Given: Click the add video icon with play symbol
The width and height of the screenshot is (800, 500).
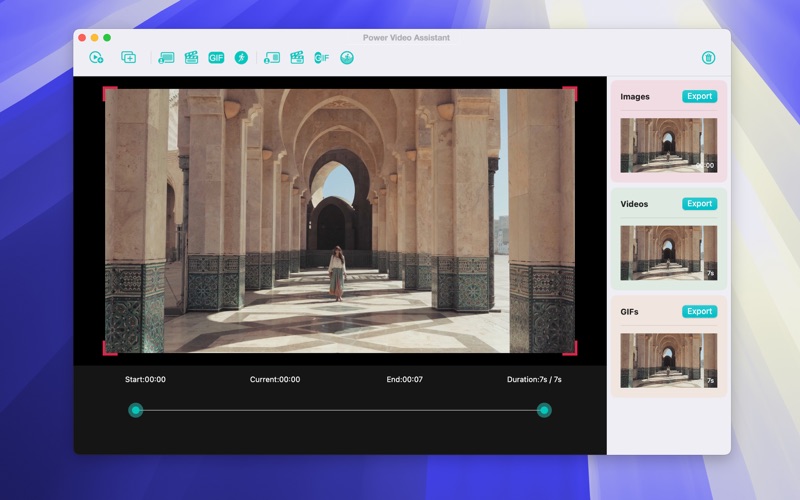Looking at the screenshot, I should 96,58.
